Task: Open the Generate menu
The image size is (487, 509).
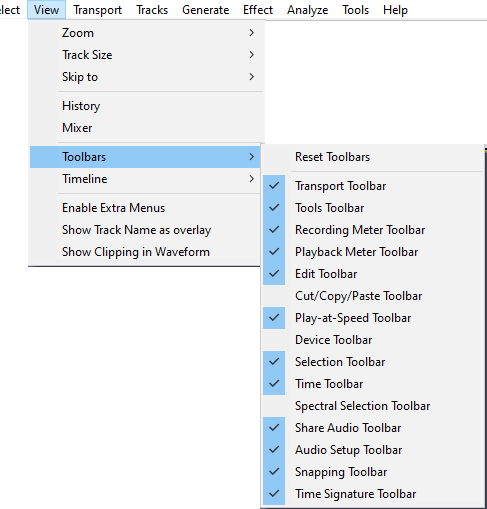Action: point(206,10)
